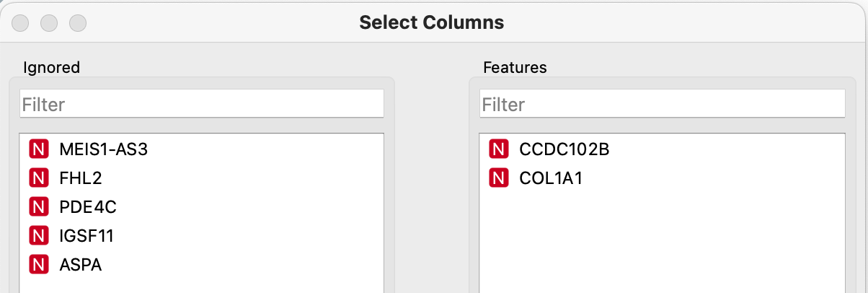Screen dimensions: 868x293
Task: Minimize the Select Columns window
Action: click(x=49, y=22)
